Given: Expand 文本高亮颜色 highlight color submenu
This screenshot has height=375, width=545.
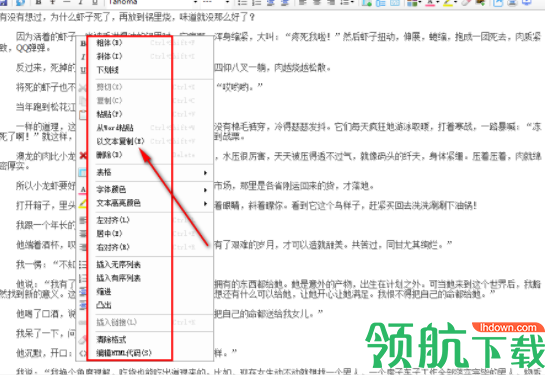Looking at the screenshot, I should pos(144,203).
